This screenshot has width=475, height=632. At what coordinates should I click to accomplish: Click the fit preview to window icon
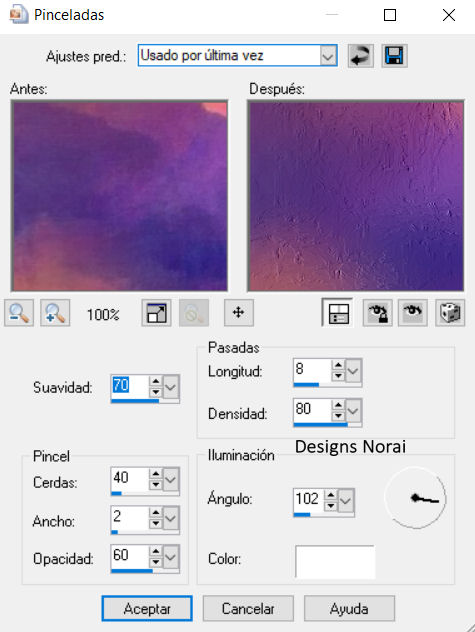pyautogui.click(x=156, y=313)
